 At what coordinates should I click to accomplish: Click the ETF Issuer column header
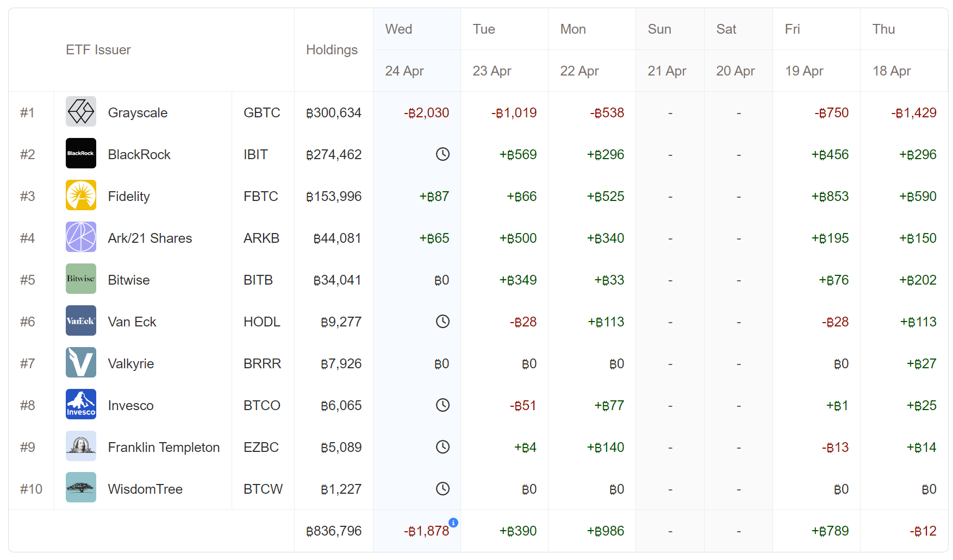click(98, 50)
